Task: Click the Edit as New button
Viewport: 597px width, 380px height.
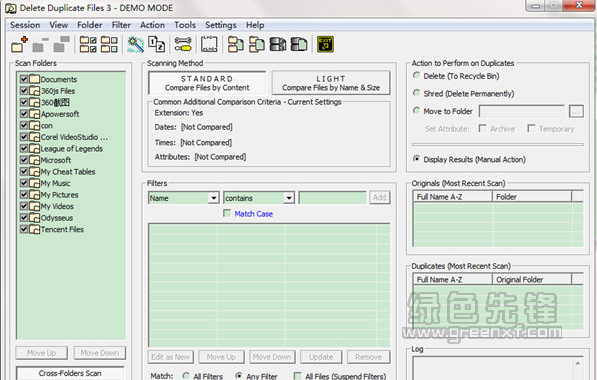Action: (170, 357)
